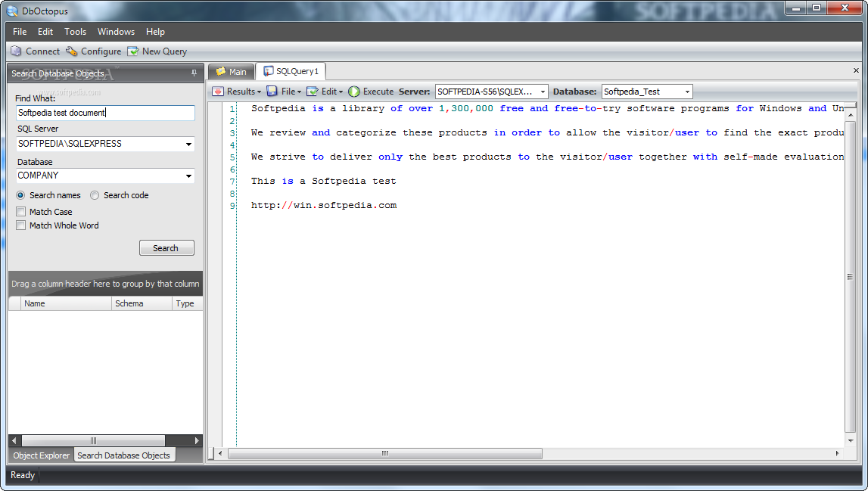Switch to the SQLQuery1 tab
The image size is (868, 491).
coord(291,71)
